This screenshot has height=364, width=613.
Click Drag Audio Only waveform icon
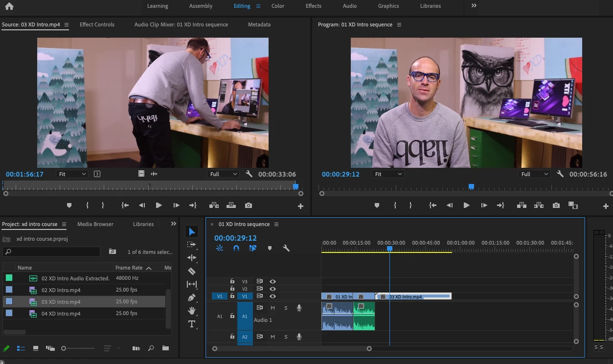pyautogui.click(x=154, y=174)
